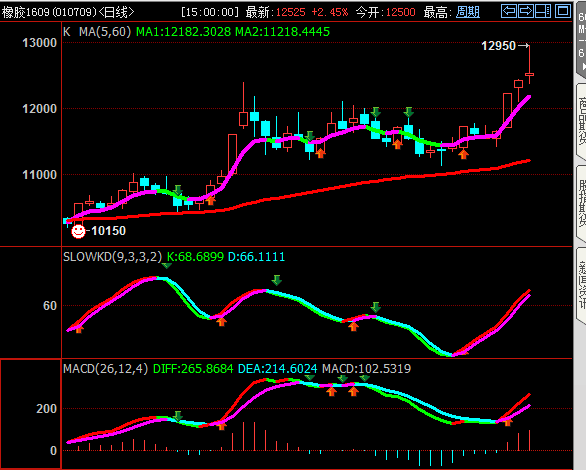Click the 12950 high price annotation
The image size is (586, 470).
tap(499, 46)
